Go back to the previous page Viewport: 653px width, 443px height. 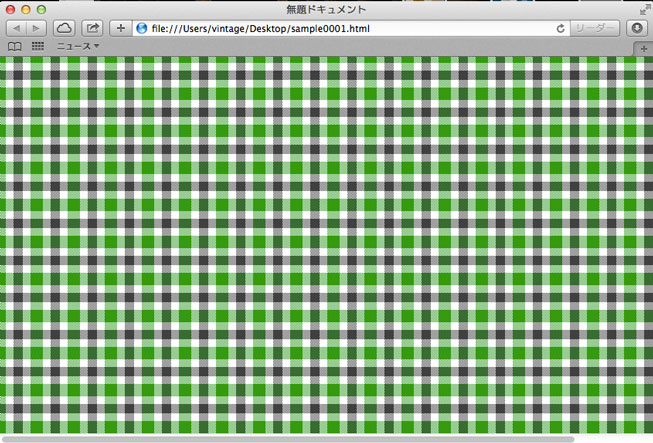pyautogui.click(x=17, y=28)
